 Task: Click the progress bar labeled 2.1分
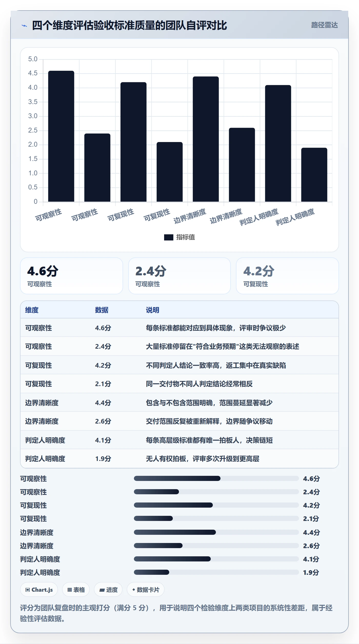216,518
